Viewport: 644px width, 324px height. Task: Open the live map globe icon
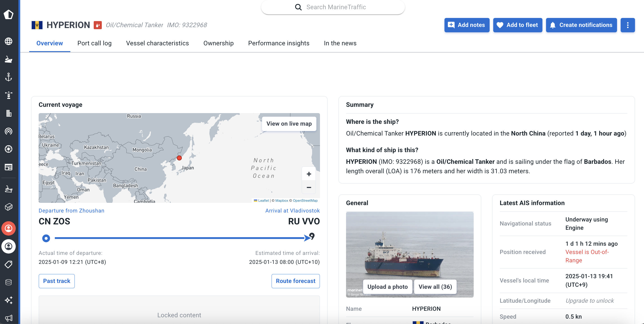[9, 41]
